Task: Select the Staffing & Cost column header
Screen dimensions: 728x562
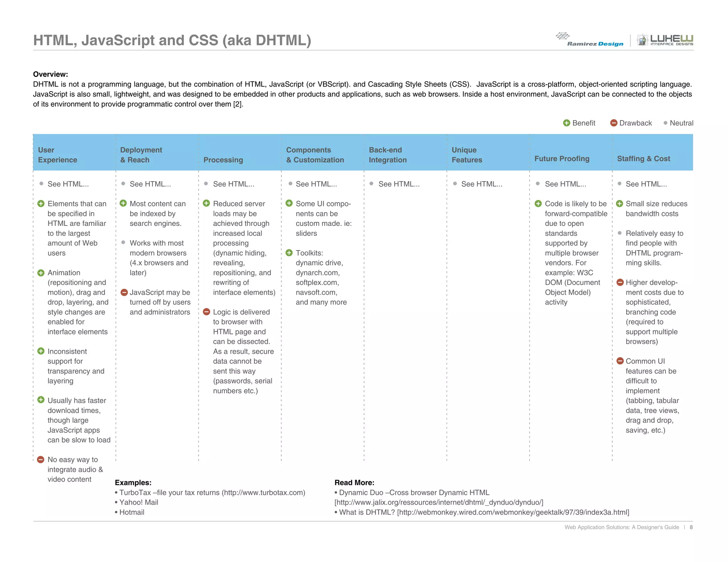Action: point(643,159)
